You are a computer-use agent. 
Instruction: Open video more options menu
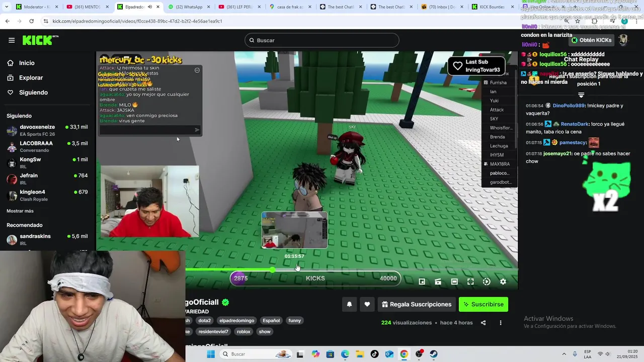tap(501, 323)
